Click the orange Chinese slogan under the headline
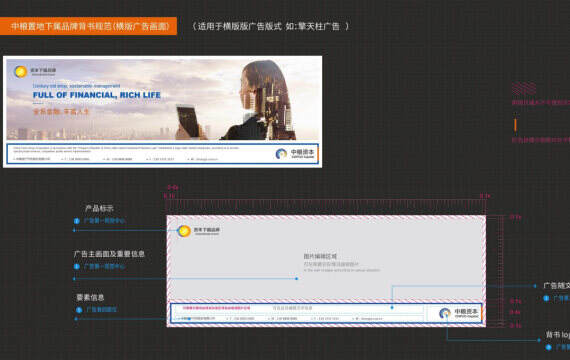The width and height of the screenshot is (570, 360). 61,112
